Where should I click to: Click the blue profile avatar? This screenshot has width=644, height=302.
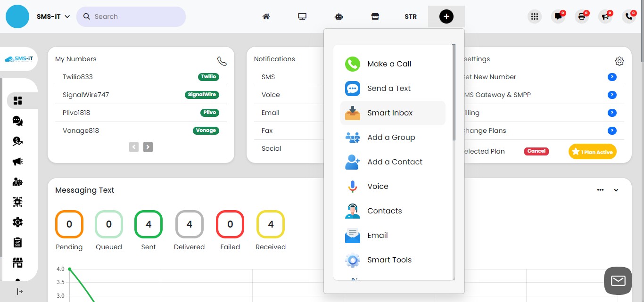click(17, 16)
